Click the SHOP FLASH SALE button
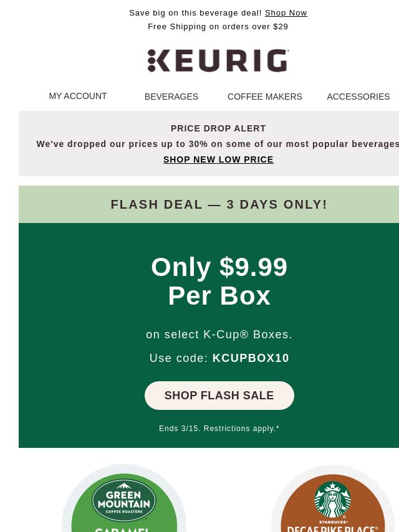The image size is (399, 532). [219, 396]
